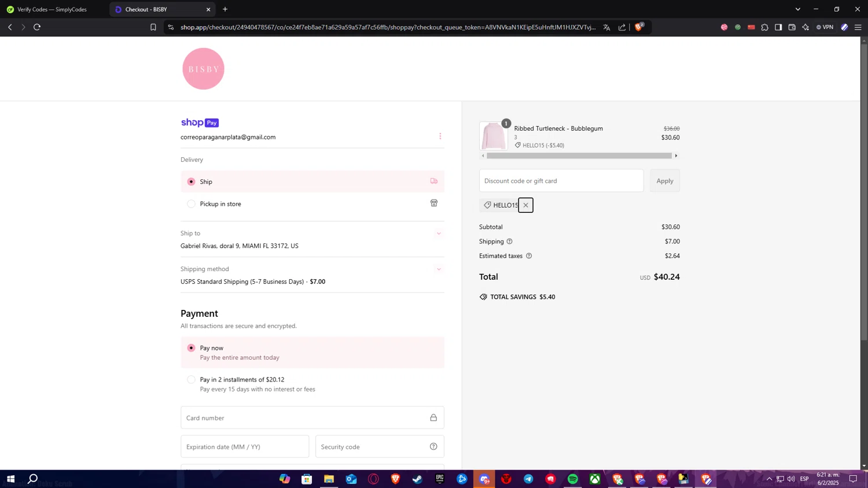Viewport: 868px width, 488px height.
Task: Click the email correoparaganarplata@gmail.com
Action: pyautogui.click(x=228, y=137)
